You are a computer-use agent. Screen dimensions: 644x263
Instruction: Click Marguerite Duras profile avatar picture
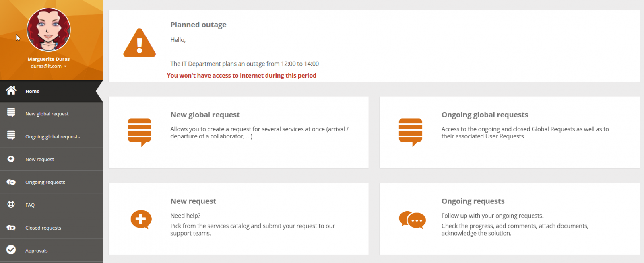pyautogui.click(x=49, y=30)
